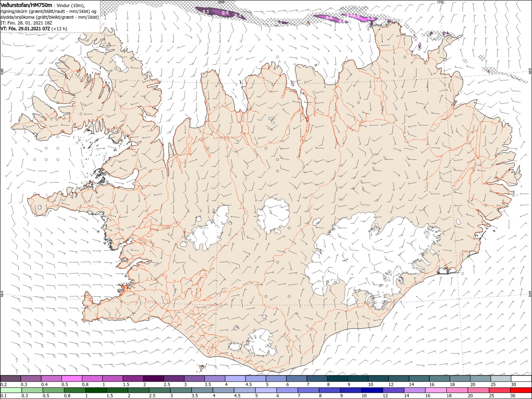532x399 pixels.
Task: Click the '(+13 h)' forecast offset text
Action: pyautogui.click(x=59, y=29)
